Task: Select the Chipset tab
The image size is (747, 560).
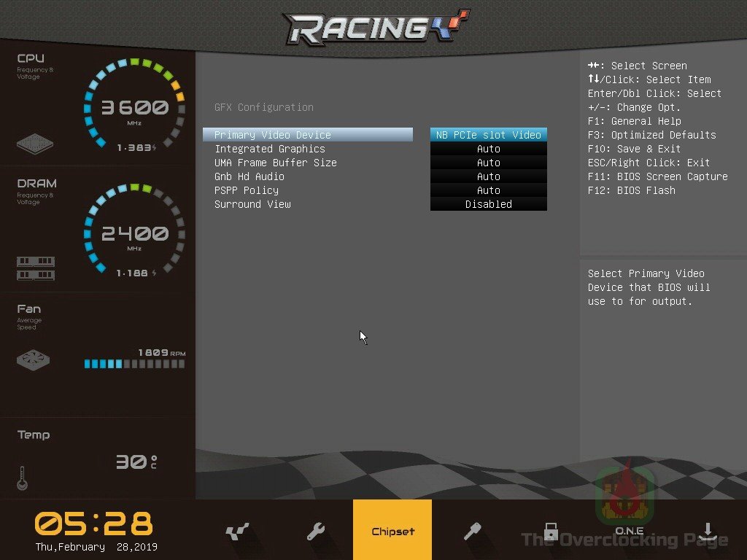Action: point(392,531)
